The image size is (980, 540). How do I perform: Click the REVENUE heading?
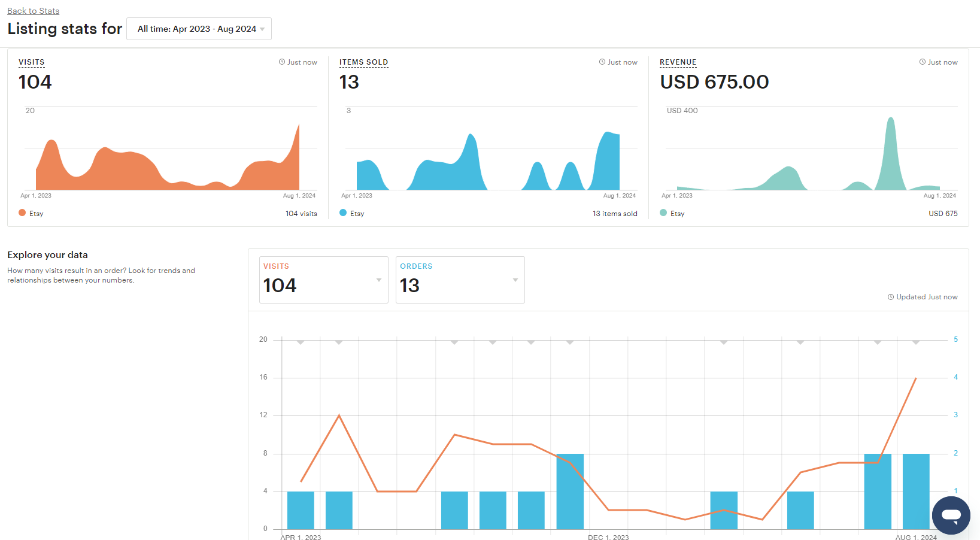(678, 62)
